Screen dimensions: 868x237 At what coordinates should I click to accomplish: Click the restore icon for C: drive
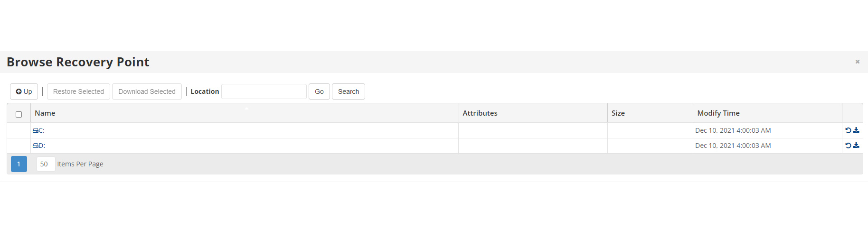pyautogui.click(x=848, y=130)
